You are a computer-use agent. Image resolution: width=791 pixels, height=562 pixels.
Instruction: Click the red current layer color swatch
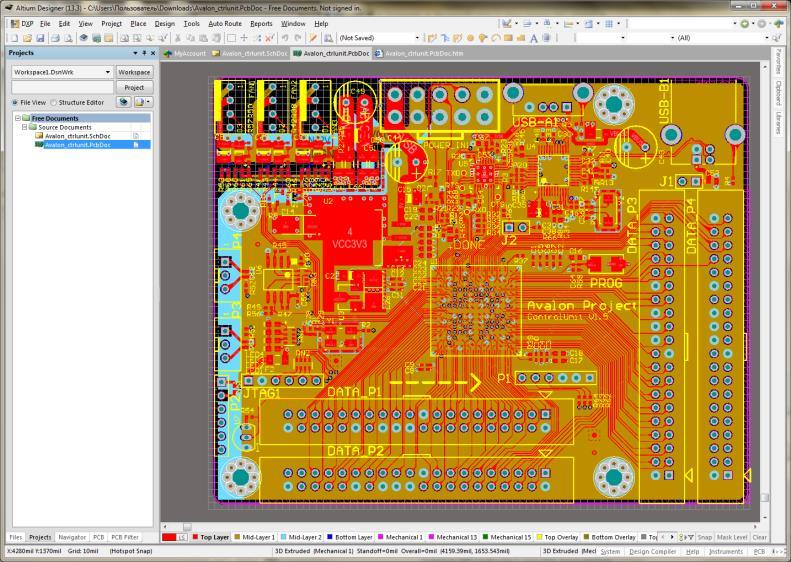click(169, 537)
